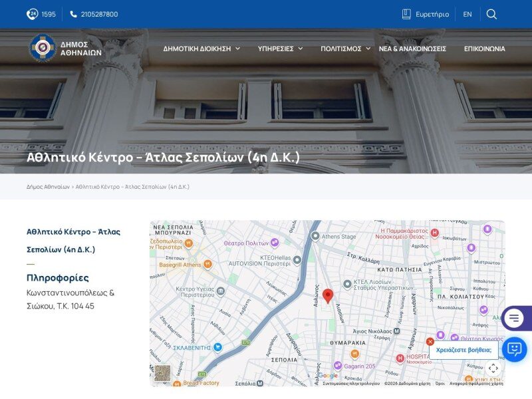
Task: Open the ΔΗΜΟΤΙΚΗ ΔΙΟΙΚΗΣΗ menu
Action: (197, 49)
